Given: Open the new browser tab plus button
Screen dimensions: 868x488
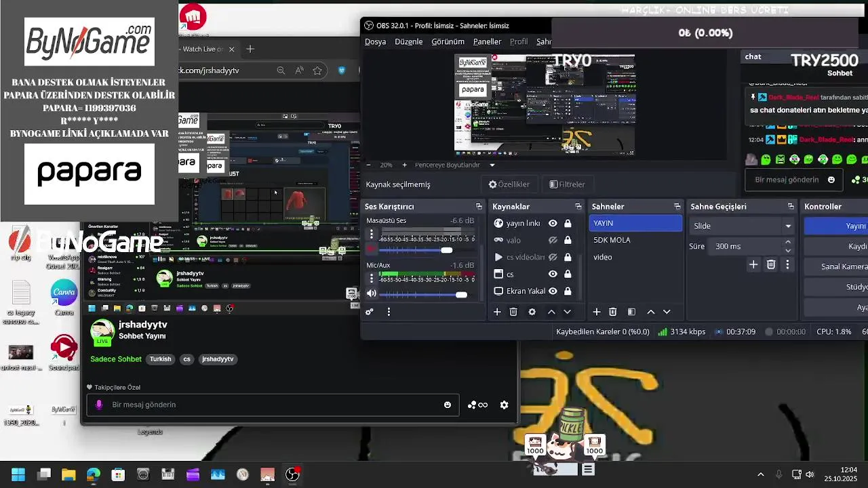Looking at the screenshot, I should 250,49.
